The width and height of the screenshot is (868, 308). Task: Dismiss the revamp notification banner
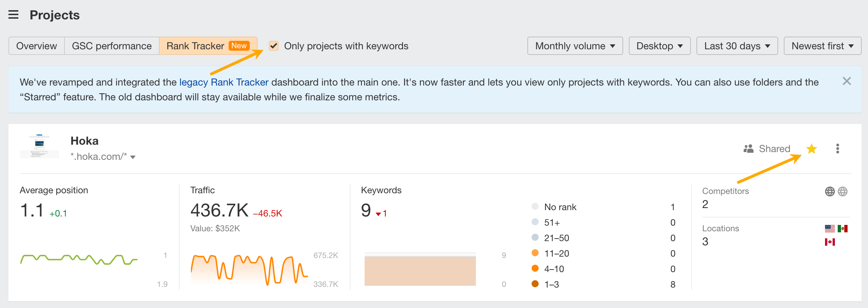(847, 81)
